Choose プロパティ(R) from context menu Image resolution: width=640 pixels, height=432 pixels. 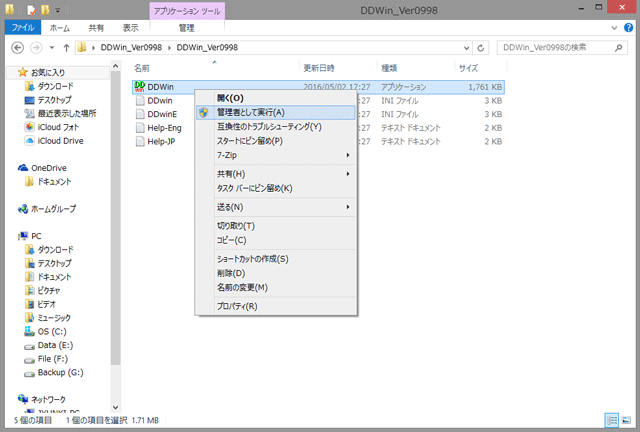tap(276, 306)
